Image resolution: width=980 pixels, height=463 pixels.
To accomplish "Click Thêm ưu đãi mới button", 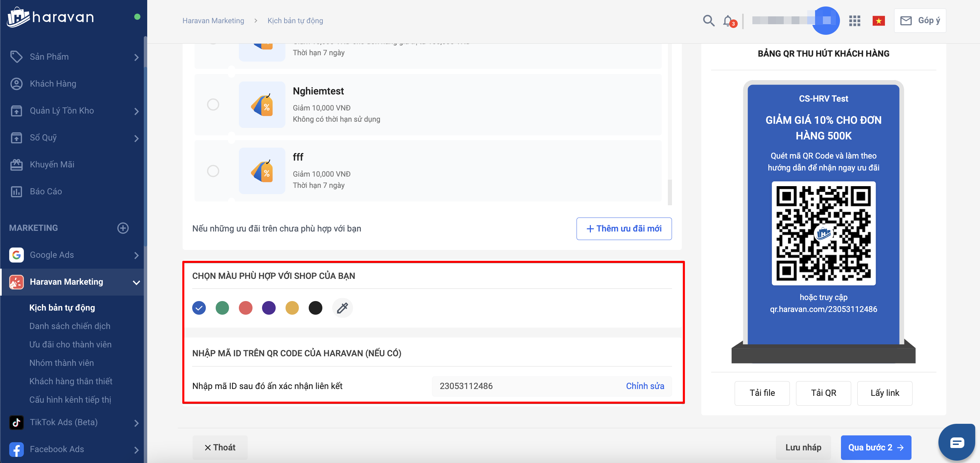I will [x=624, y=228].
